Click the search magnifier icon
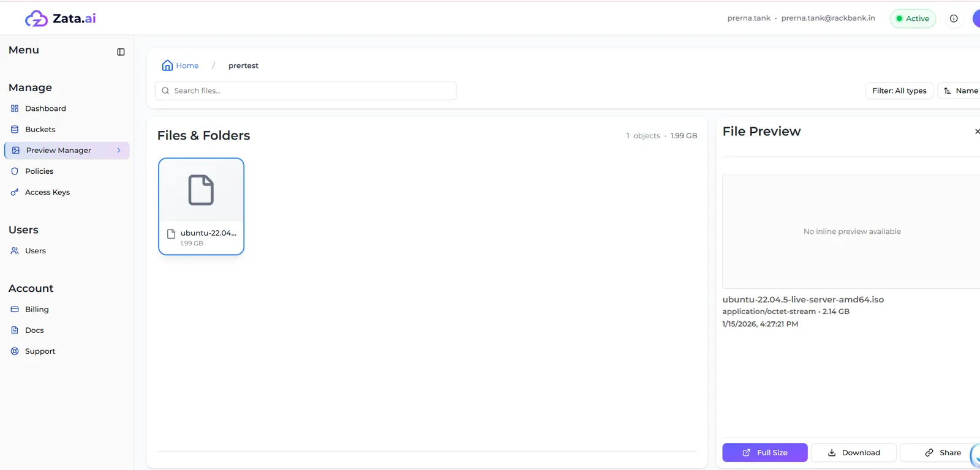The height and width of the screenshot is (470, 980). point(165,91)
